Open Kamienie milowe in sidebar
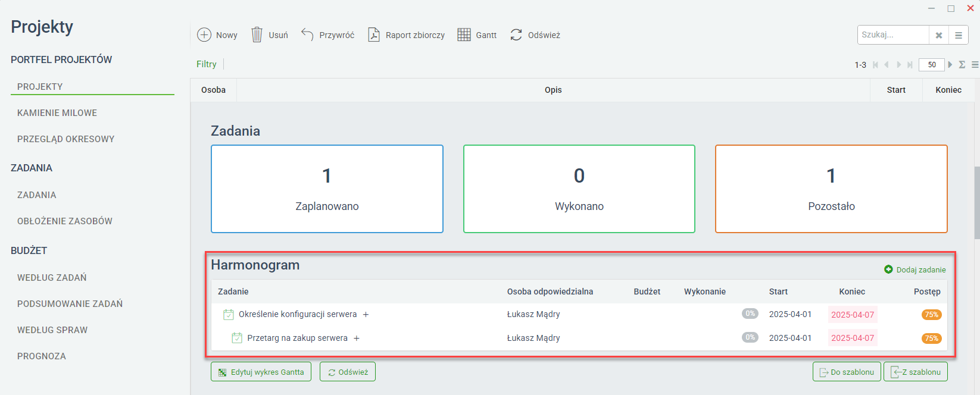The width and height of the screenshot is (980, 395). pyautogui.click(x=57, y=113)
